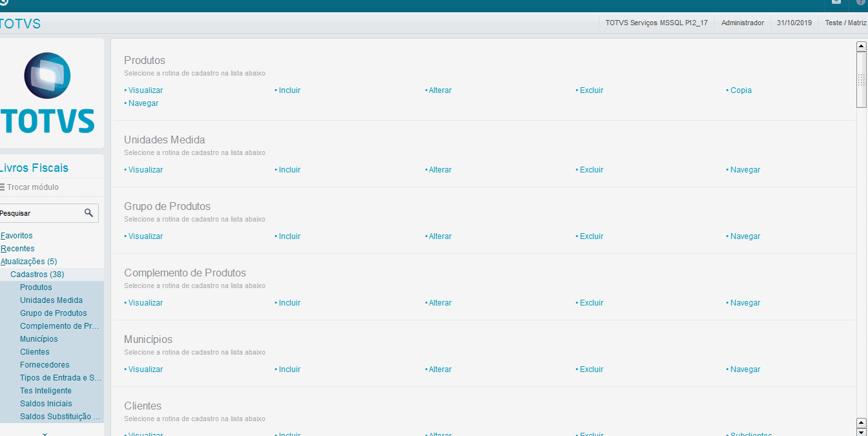Click the Clientes section heading in main panel

pyautogui.click(x=143, y=406)
